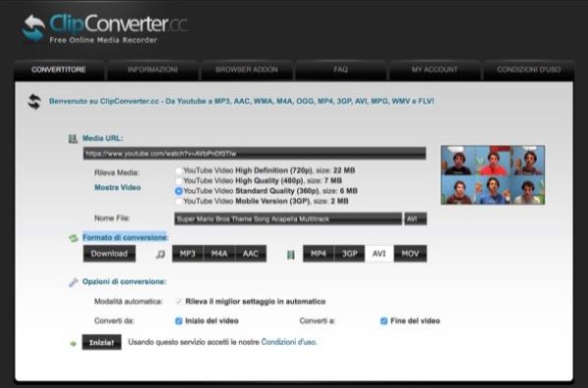
Task: Click the green arrow icon beside Inizia!
Action: (73, 343)
